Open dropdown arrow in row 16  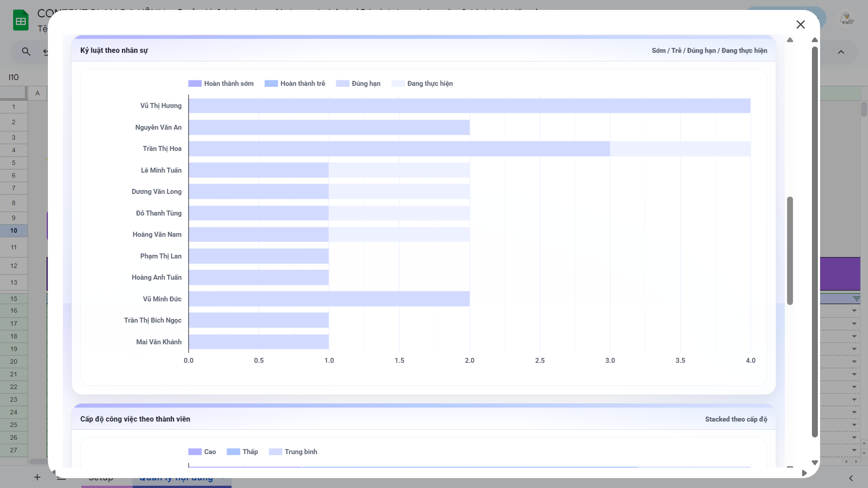click(854, 311)
